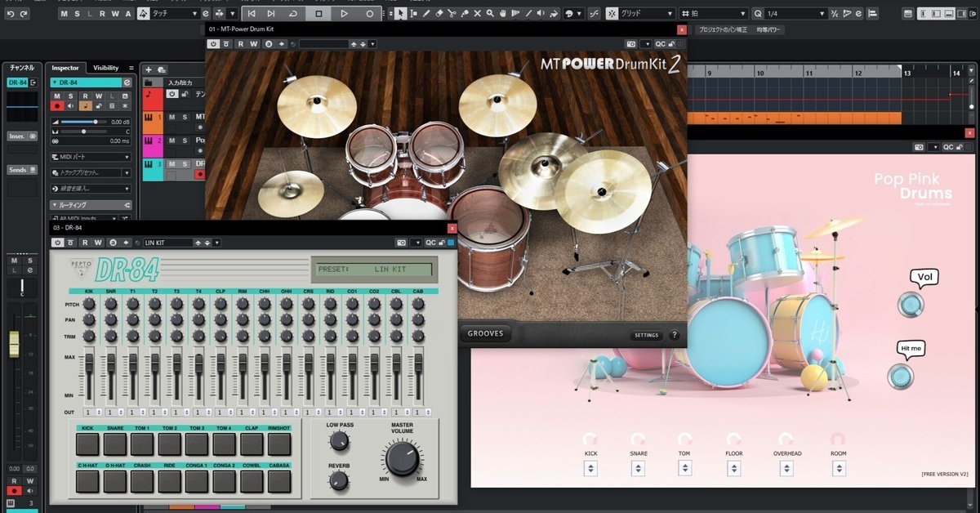Switch to the Visibility tab

(105, 68)
